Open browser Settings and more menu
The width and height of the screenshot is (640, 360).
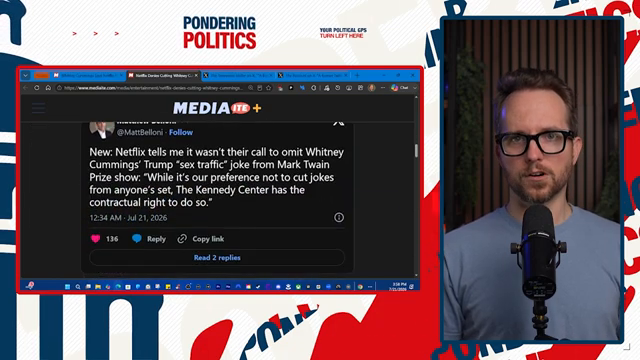(383, 88)
